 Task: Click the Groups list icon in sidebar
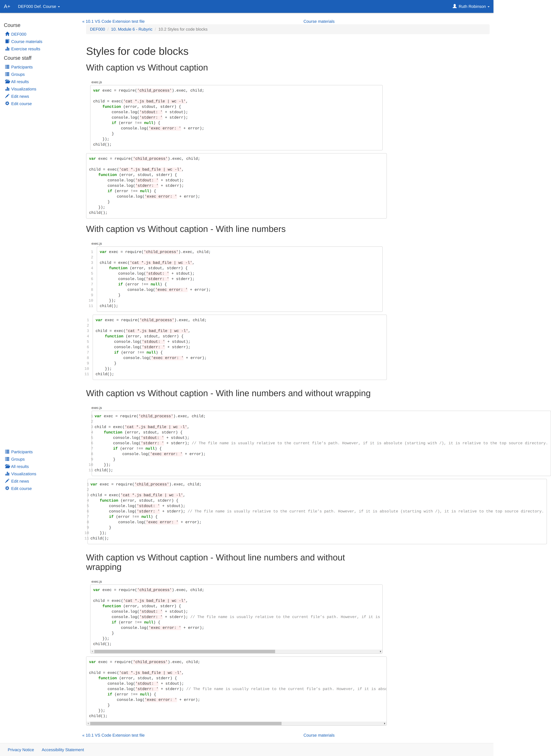(x=7, y=74)
